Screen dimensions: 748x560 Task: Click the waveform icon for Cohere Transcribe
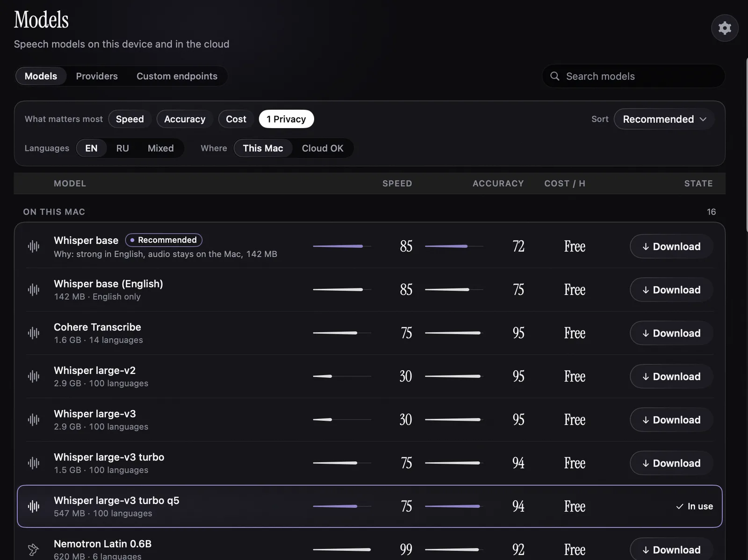click(x=34, y=333)
